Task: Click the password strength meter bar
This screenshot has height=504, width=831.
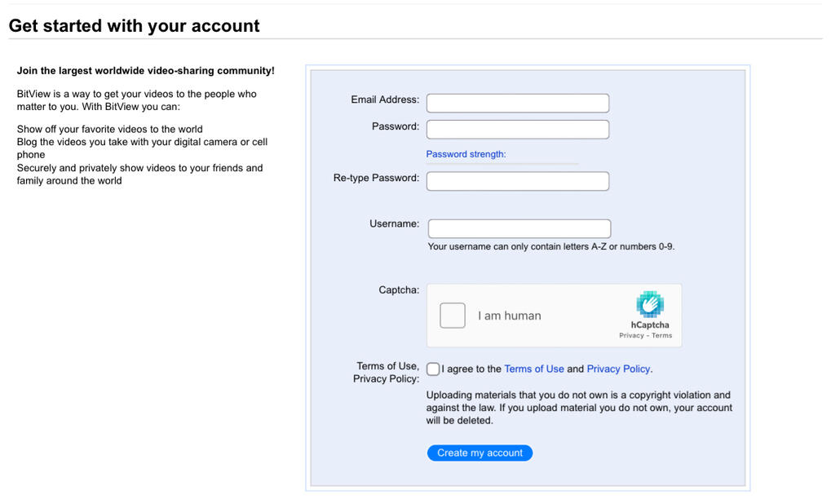Action: coord(502,164)
